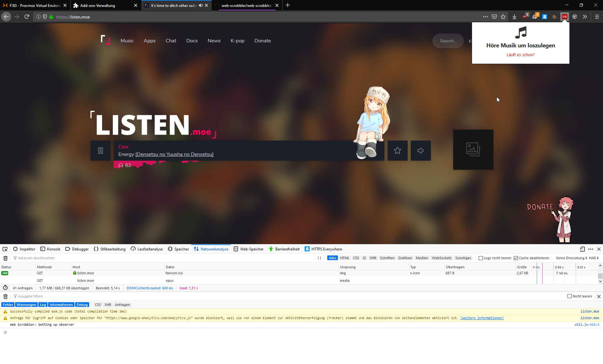
Task: Pause the currently playing Ceui song
Action: coord(100,151)
